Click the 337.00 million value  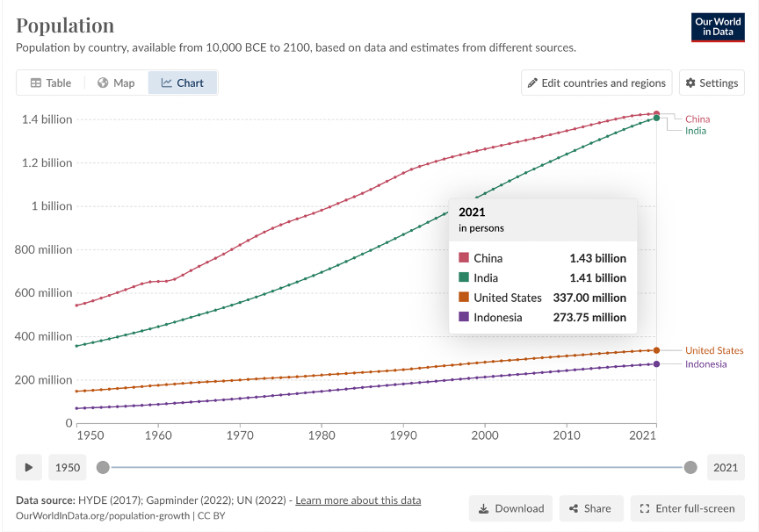589,298
